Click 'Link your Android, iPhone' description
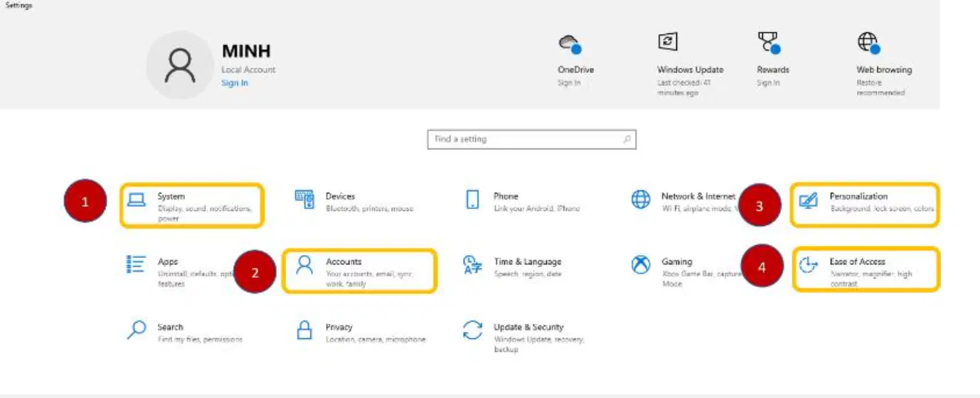 click(537, 209)
